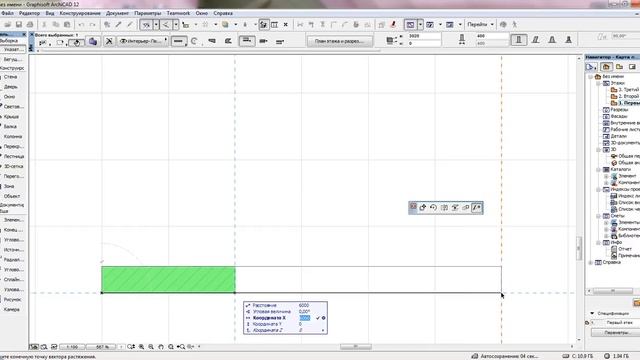Click the 3D orbit globe icon
Screen dimensions: 640x360
tap(503, 25)
